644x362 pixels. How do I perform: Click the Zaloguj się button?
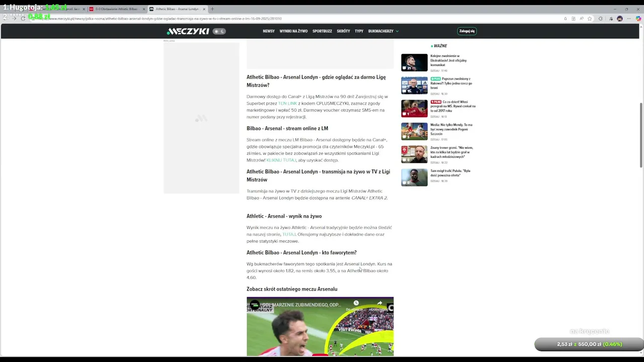(x=467, y=31)
